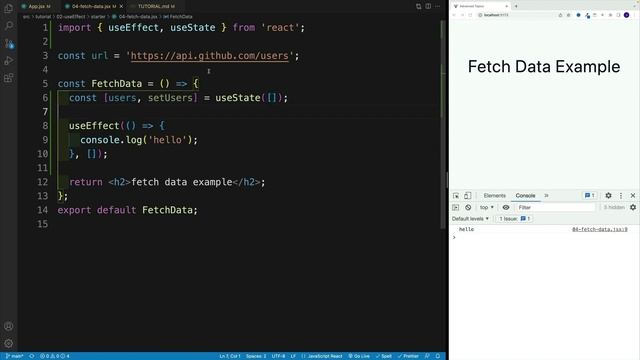
Task: Click the feedback icon in the status bar
Action: pyautogui.click(x=427, y=356)
